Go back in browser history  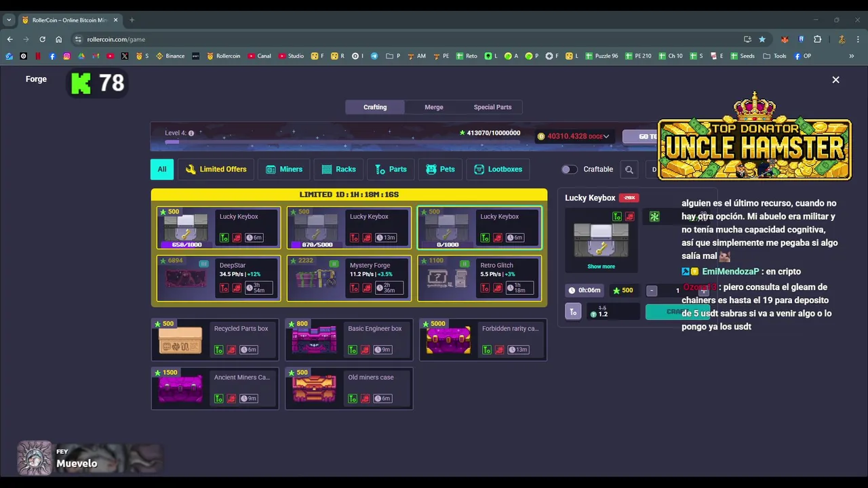coord(9,39)
